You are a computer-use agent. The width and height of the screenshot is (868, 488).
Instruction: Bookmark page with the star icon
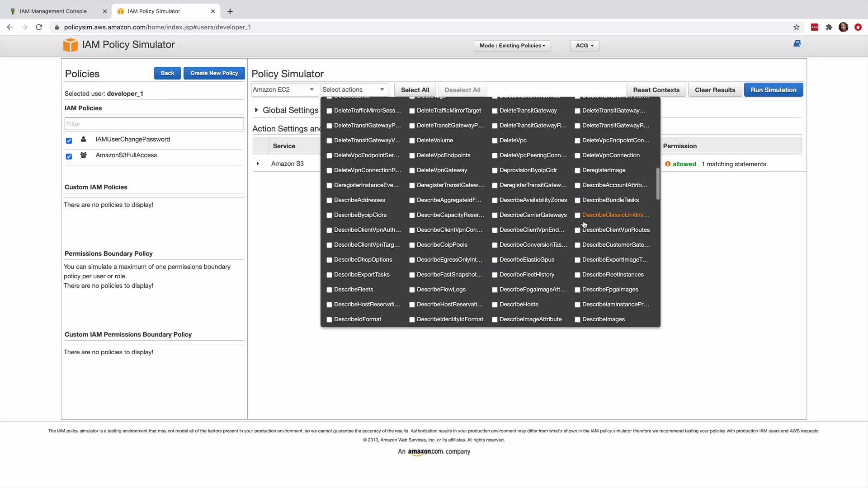(796, 27)
